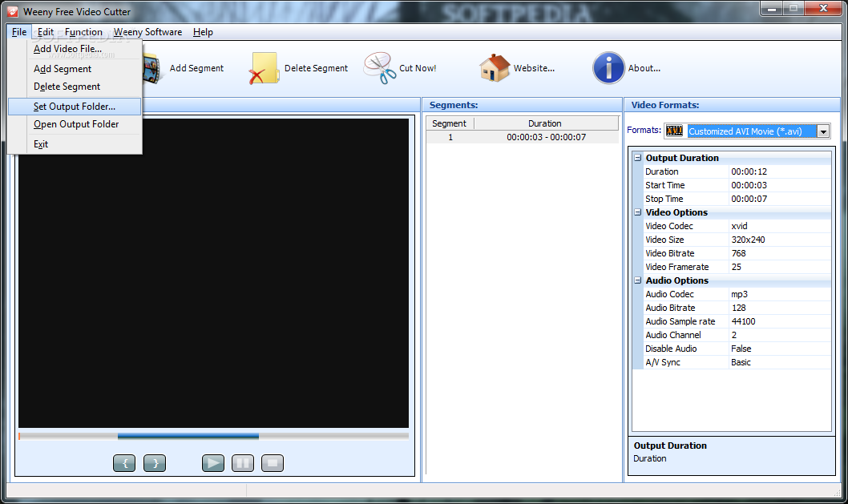
Task: Open the File menu
Action: pyautogui.click(x=19, y=32)
